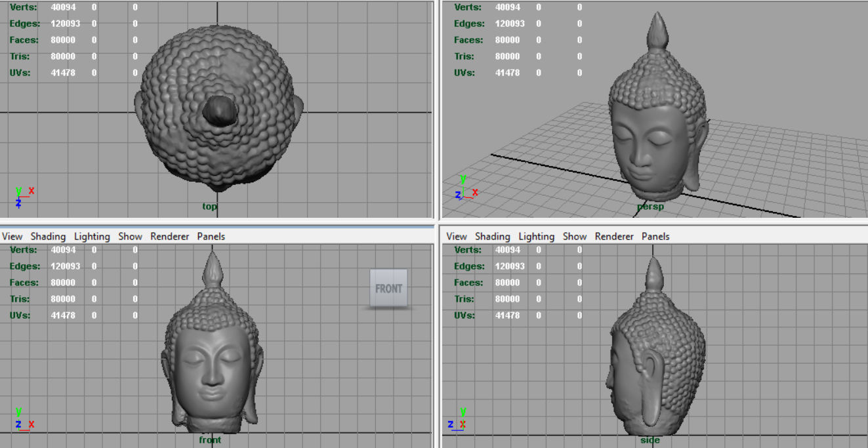Viewport: 868px width, 448px height.
Task: Click the axis indicator in top view
Action: [x=24, y=196]
